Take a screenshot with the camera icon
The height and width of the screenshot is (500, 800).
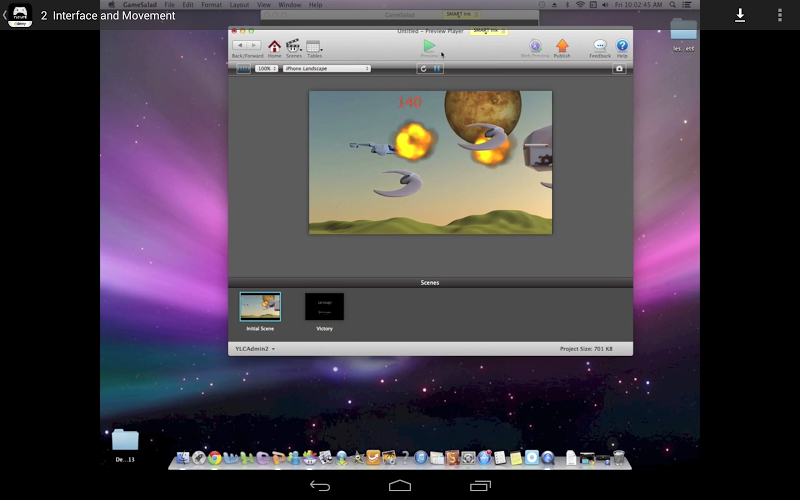(x=620, y=69)
